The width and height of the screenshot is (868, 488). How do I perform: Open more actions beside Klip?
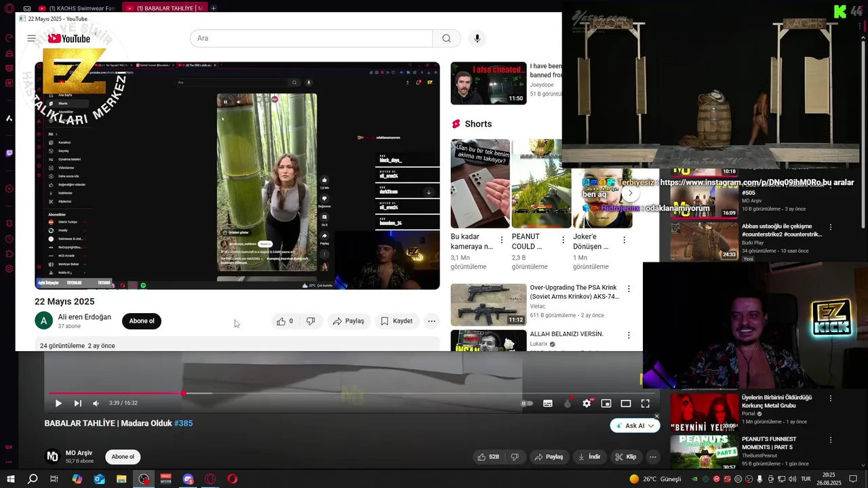pyautogui.click(x=653, y=457)
